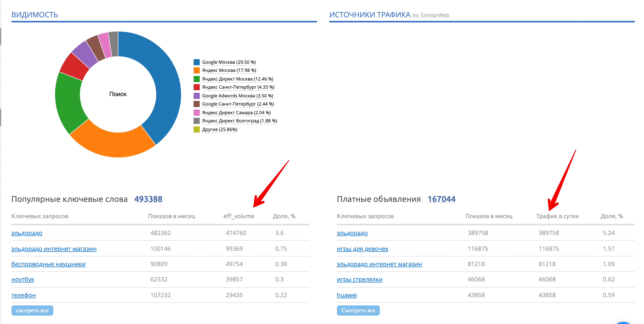The image size is (644, 324).
Task: Select legend label Google Москва (29.50 %)
Action: click(x=229, y=62)
